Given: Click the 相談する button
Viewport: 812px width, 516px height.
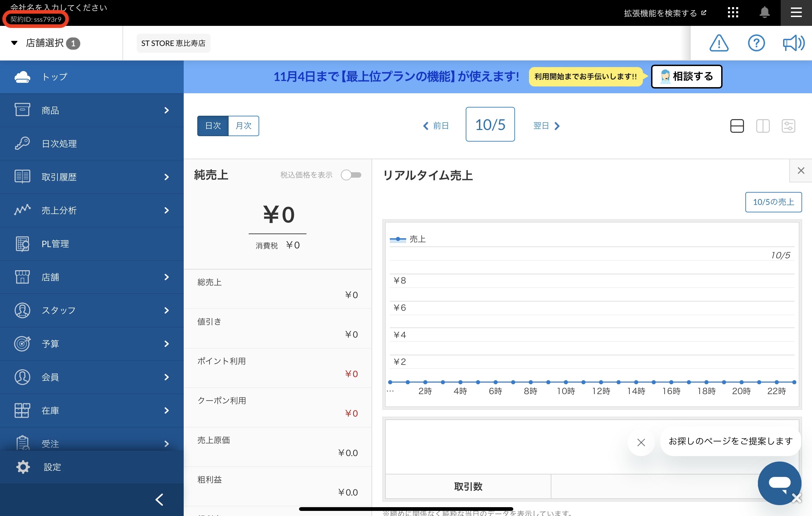Looking at the screenshot, I should [686, 77].
